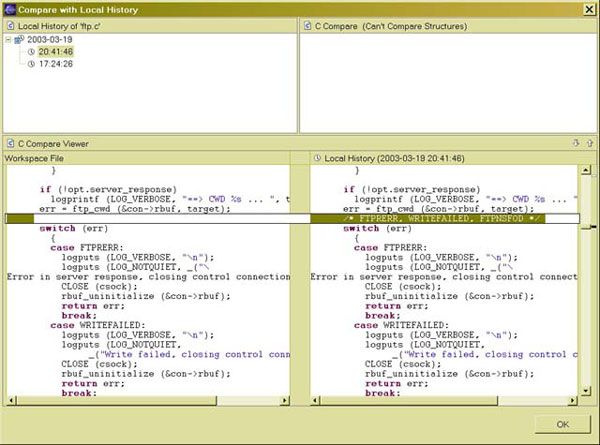Click the Local History of 'ftp.c' pane icon
Screen dimensions: 600x445
(x=10, y=26)
